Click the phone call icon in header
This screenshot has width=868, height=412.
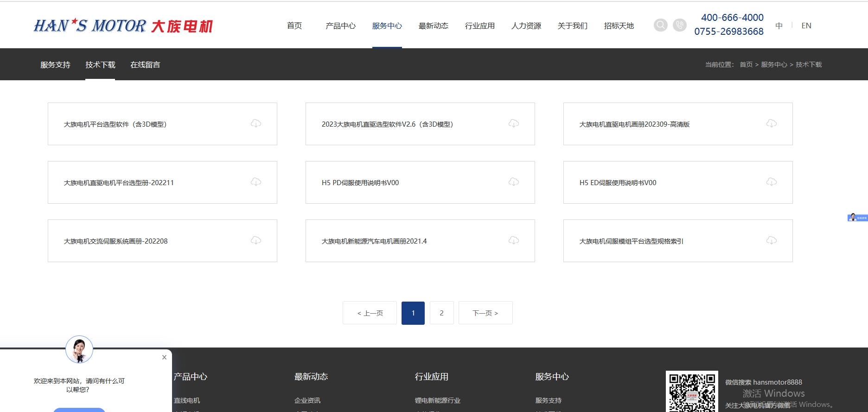click(x=680, y=25)
